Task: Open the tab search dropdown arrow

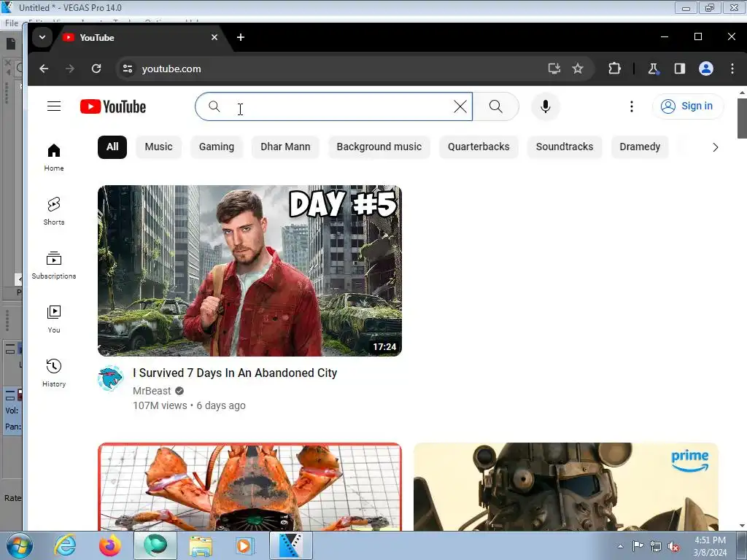Action: tap(42, 37)
